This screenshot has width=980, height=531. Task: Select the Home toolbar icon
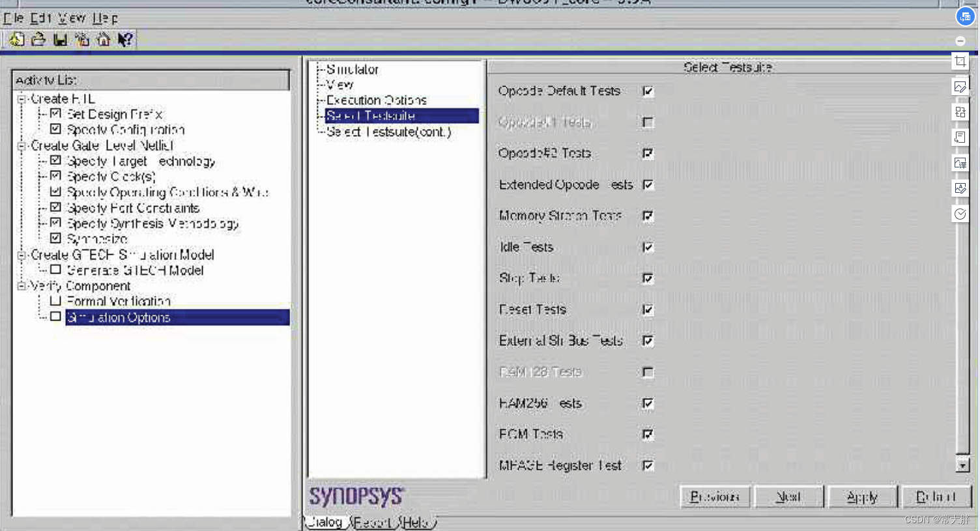point(102,39)
